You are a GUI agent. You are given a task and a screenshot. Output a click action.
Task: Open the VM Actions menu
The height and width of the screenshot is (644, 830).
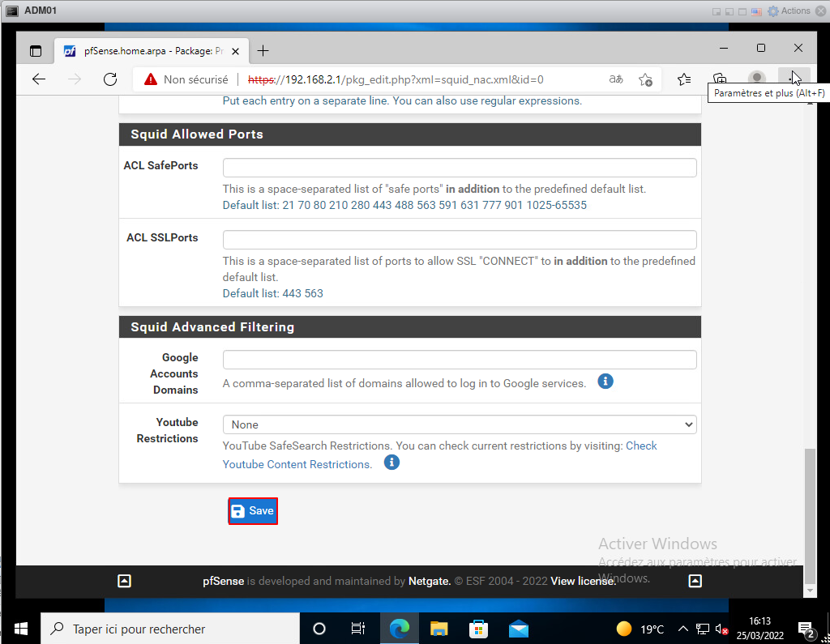pyautogui.click(x=789, y=11)
